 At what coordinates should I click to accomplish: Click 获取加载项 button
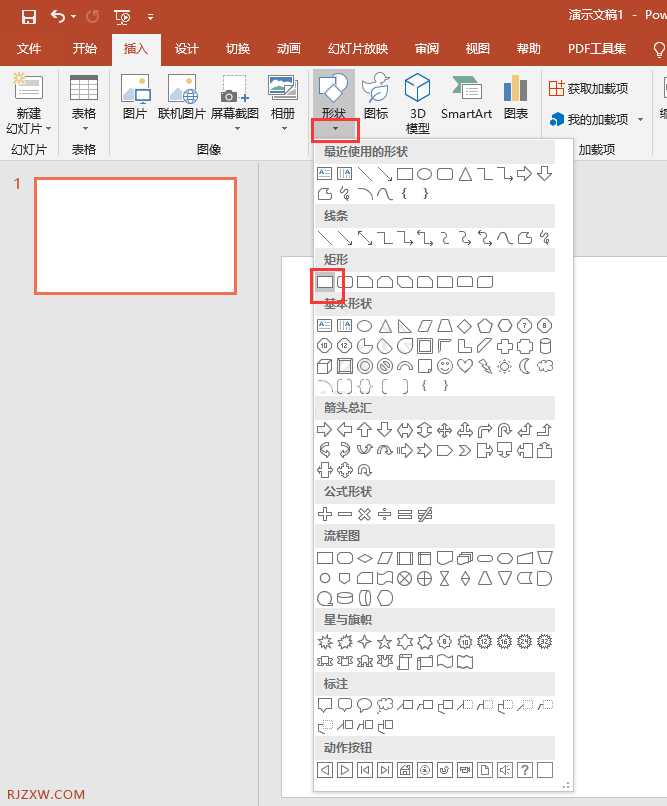click(x=588, y=88)
